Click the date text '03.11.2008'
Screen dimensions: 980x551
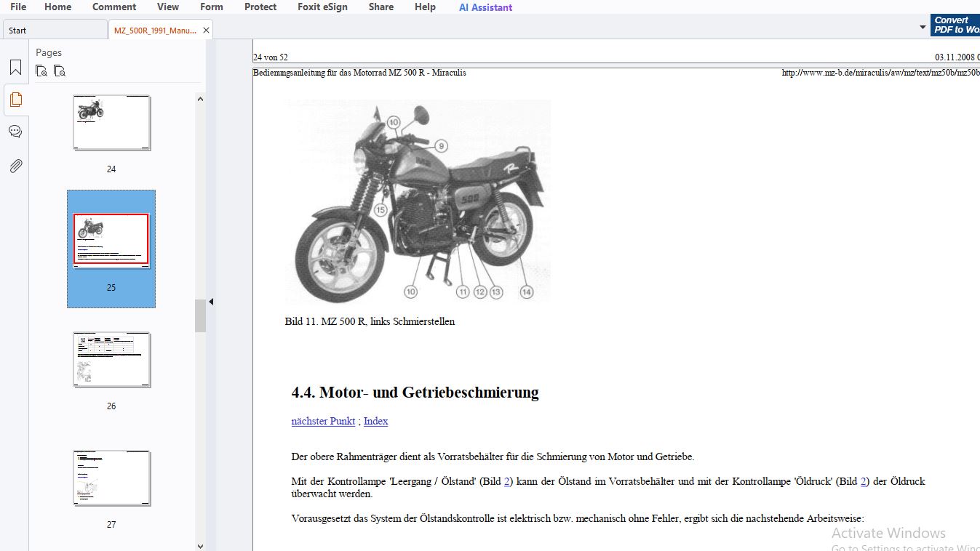coord(955,57)
